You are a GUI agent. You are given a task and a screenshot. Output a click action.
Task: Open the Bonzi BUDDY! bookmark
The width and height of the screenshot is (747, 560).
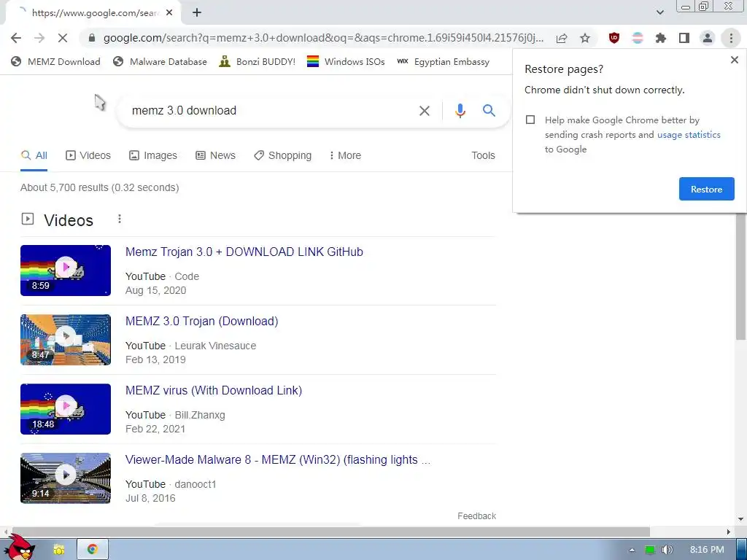[x=258, y=61]
